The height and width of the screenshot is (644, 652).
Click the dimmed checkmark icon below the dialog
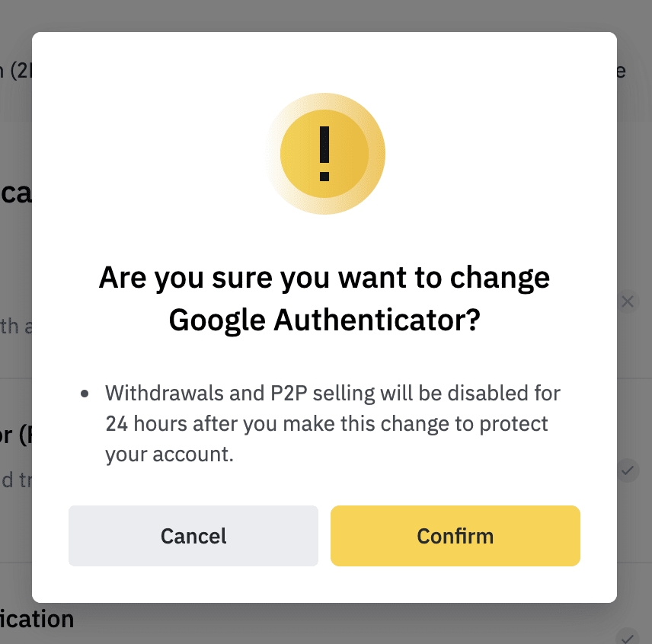[x=628, y=636]
